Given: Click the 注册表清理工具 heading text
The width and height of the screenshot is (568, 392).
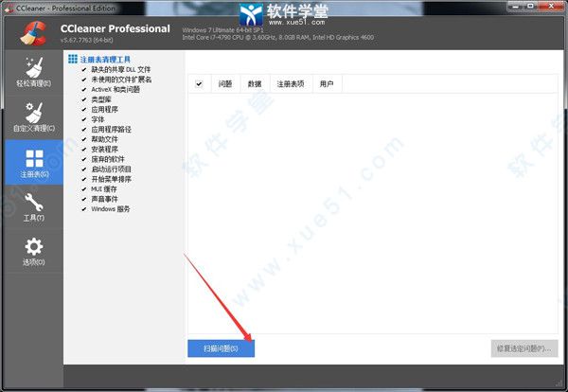Looking at the screenshot, I should coord(105,60).
